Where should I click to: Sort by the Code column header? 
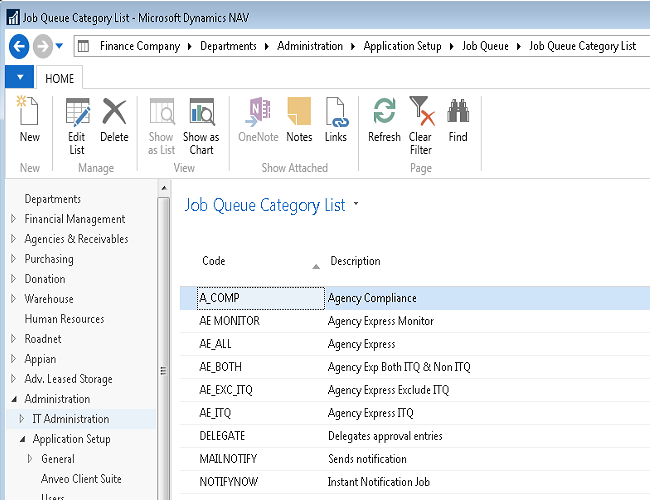pos(214,261)
